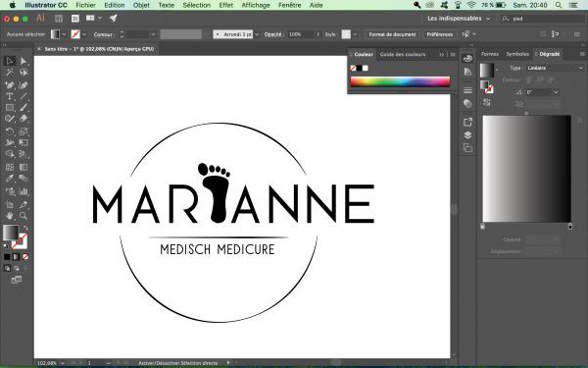This screenshot has height=368, width=588.
Task: Open the Asset Export panel icon
Action: (467, 122)
